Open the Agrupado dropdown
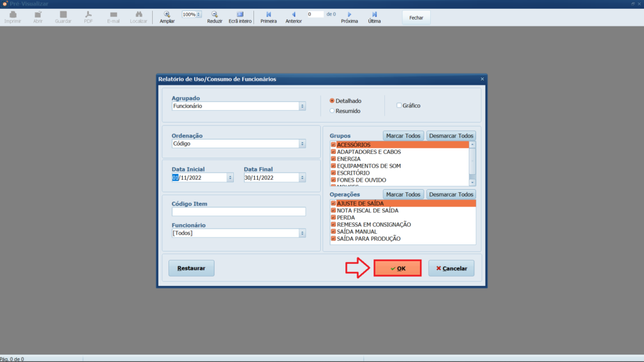This screenshot has height=362, width=644. [303, 106]
